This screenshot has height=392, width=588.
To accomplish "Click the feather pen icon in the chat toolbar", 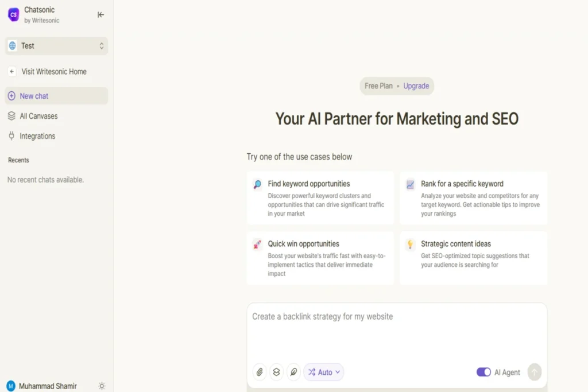I will [x=293, y=372].
